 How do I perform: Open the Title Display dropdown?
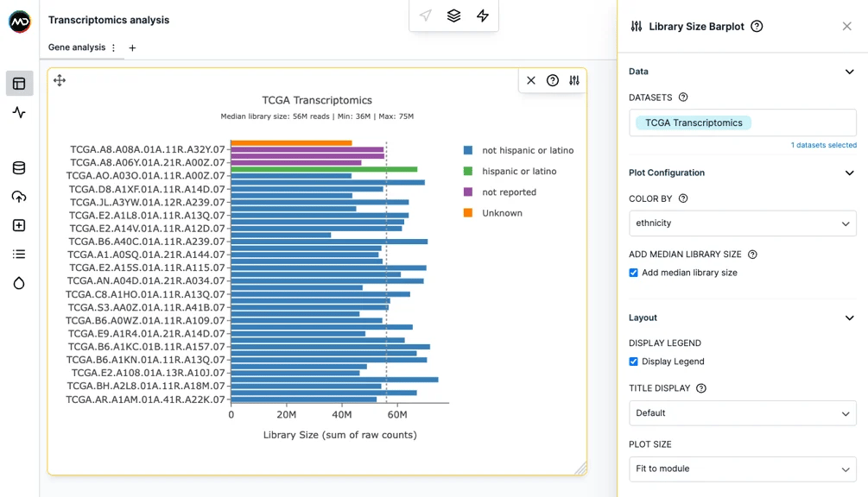(x=743, y=413)
